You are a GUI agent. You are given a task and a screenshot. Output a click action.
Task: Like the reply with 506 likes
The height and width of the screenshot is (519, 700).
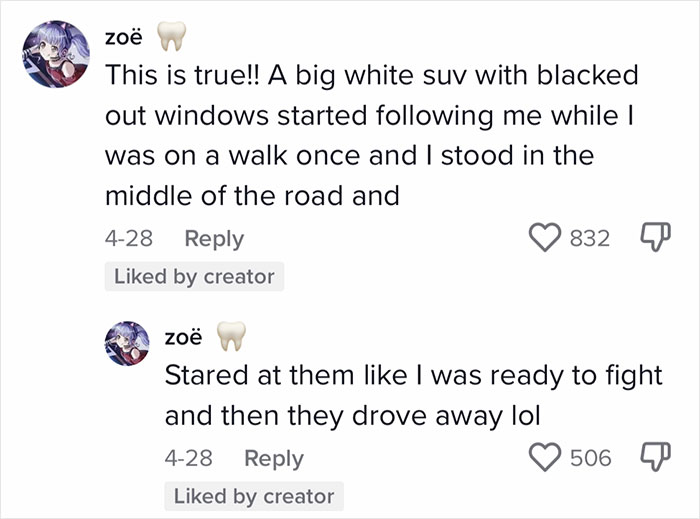point(543,457)
